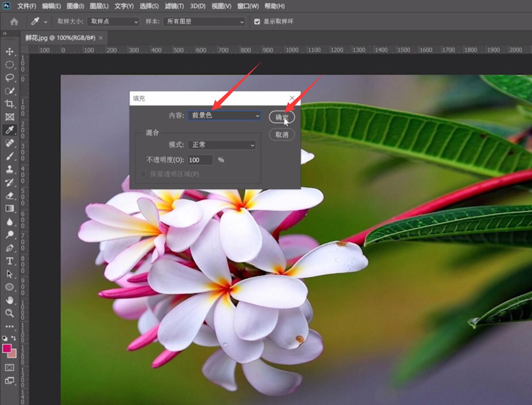Close the 鲜花.jpg document tab
The height and width of the screenshot is (405, 532).
(101, 38)
